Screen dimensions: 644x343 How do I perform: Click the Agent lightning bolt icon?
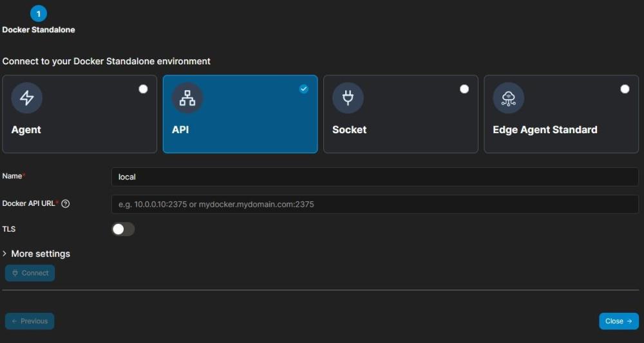click(x=27, y=98)
